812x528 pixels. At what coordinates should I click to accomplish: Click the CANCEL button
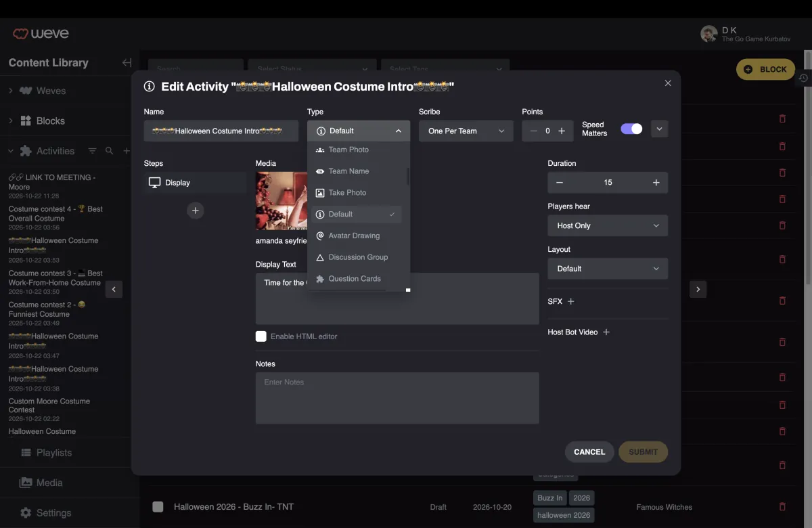coord(589,452)
